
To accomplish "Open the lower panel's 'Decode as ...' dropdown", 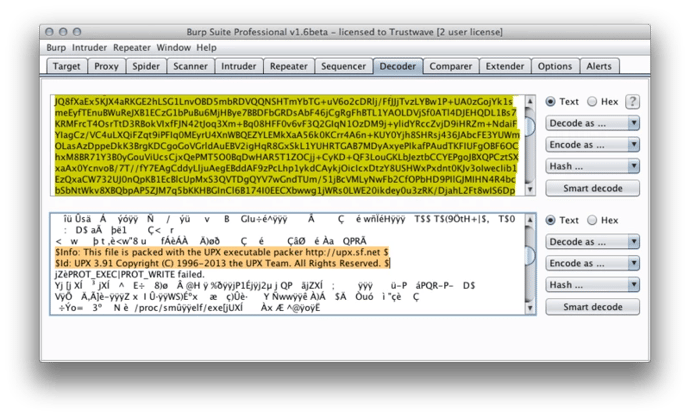I will (592, 242).
